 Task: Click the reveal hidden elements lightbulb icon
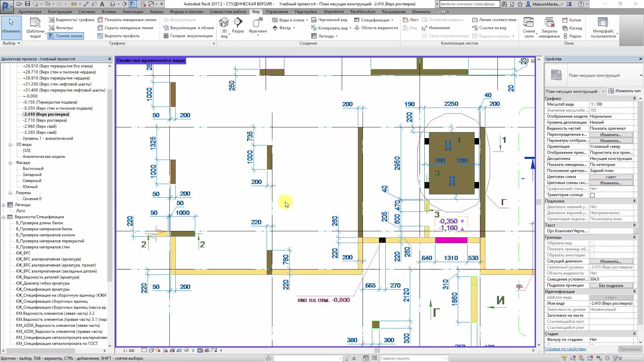pos(193,351)
